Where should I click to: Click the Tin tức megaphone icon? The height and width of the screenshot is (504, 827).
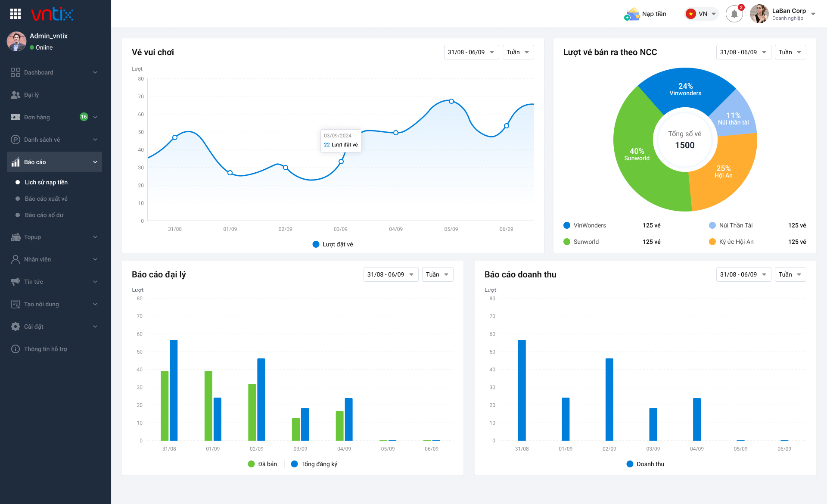point(16,282)
